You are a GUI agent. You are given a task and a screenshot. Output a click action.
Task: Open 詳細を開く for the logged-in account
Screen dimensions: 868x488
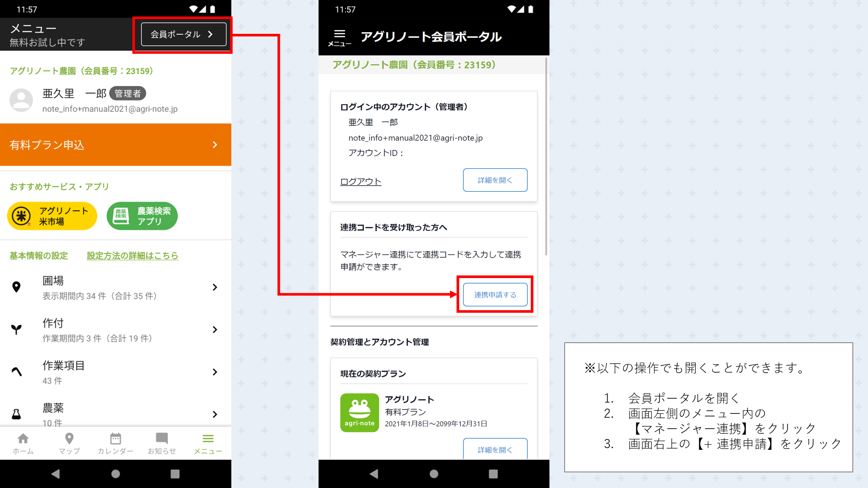coord(495,180)
